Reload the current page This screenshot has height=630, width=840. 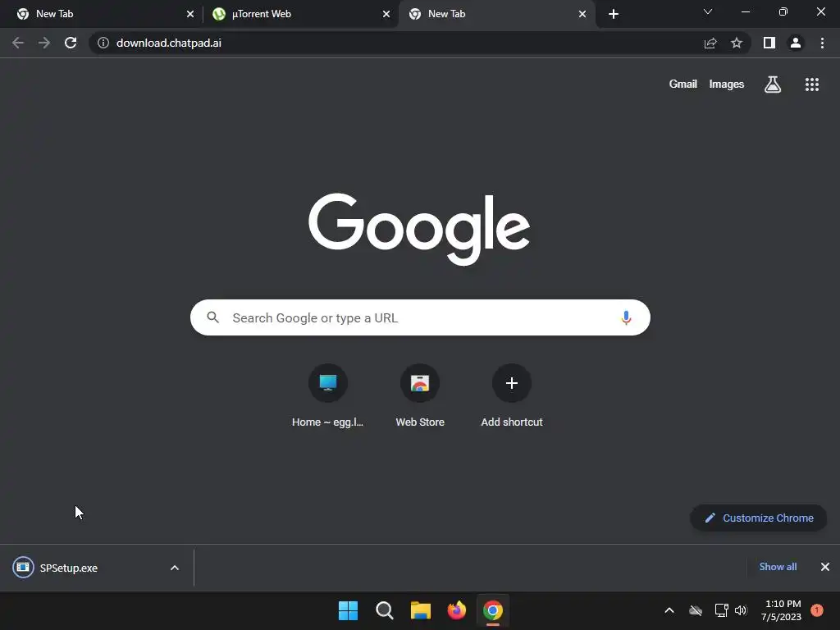pyautogui.click(x=71, y=43)
